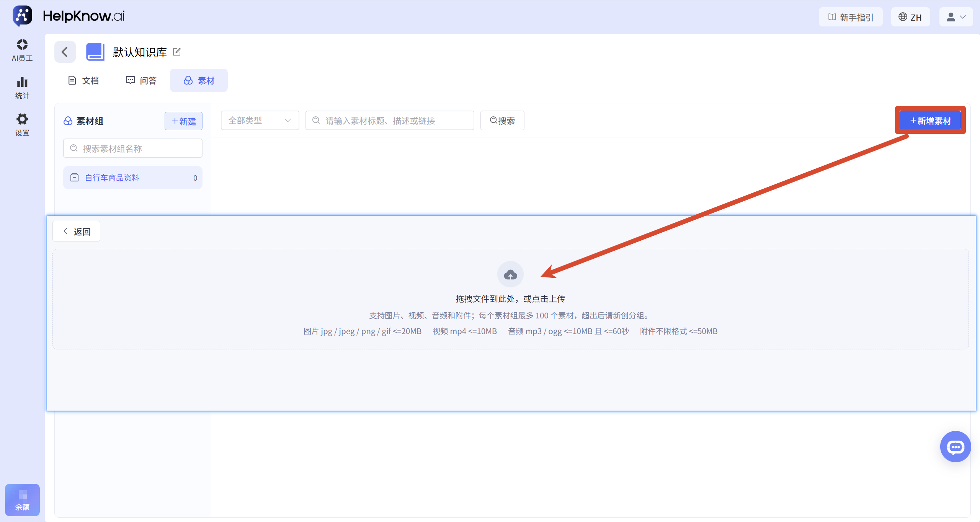Select the 素材 tab
980x522 pixels.
pyautogui.click(x=199, y=80)
